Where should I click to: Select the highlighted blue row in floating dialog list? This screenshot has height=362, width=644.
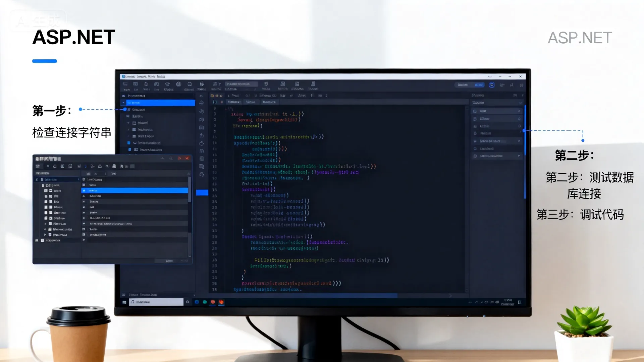coord(135,190)
